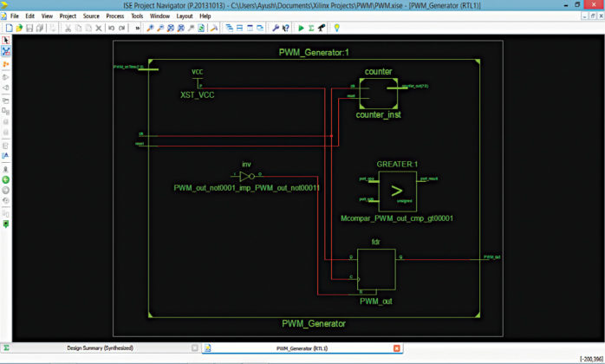Click the Open project folder icon

[19, 28]
